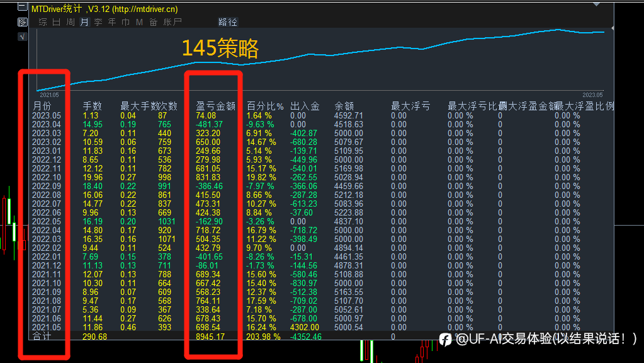Switch to the 日 daily tab
The height and width of the screenshot is (363, 644).
(x=56, y=22)
